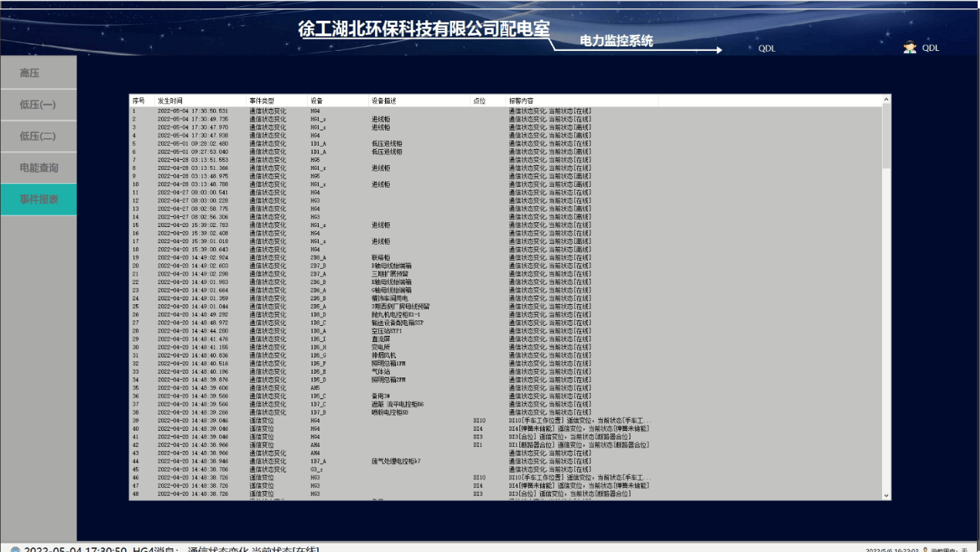Select row 12 timestamp 08:03:00.228

(x=193, y=201)
